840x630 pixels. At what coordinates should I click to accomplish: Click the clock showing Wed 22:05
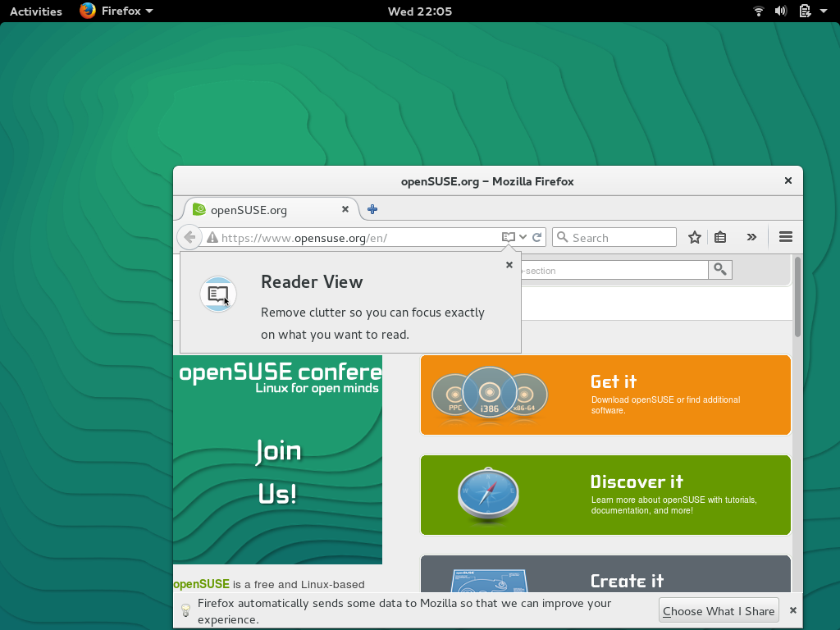click(420, 11)
